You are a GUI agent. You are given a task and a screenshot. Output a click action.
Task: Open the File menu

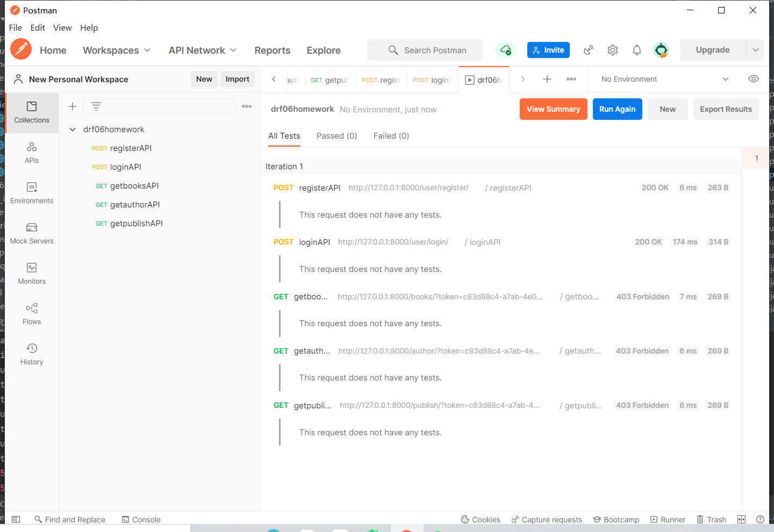(16, 27)
